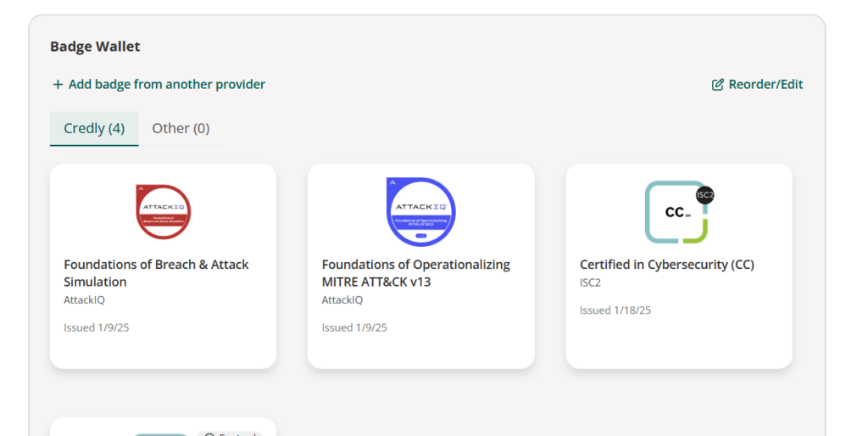868x436 pixels.
Task: Click the Reorder/Edit pencil icon
Action: click(x=717, y=84)
